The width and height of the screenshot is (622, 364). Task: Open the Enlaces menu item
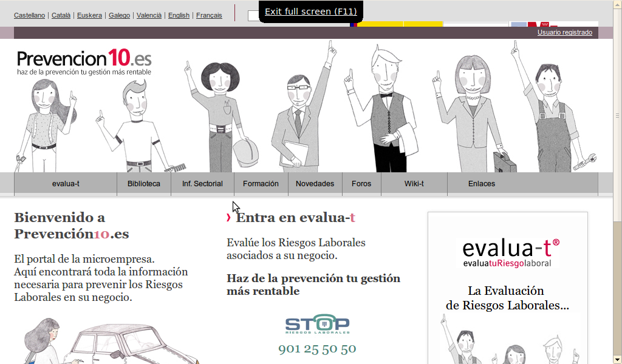pyautogui.click(x=482, y=184)
